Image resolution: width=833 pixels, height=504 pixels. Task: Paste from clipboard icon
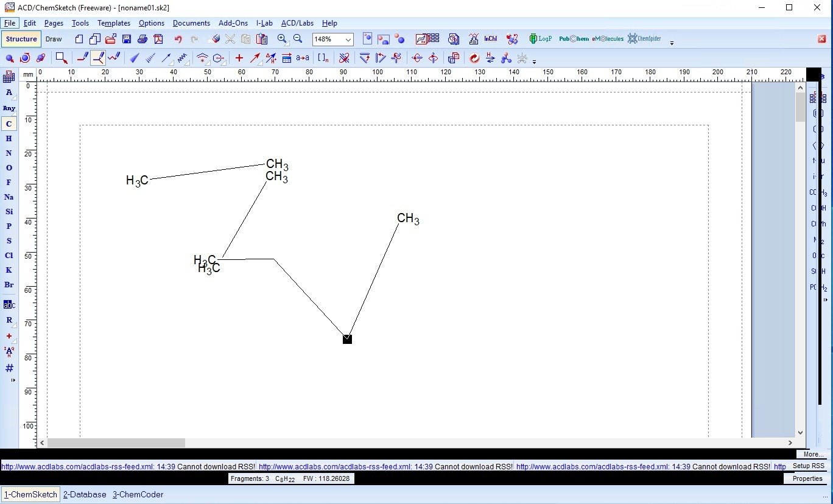pos(262,39)
